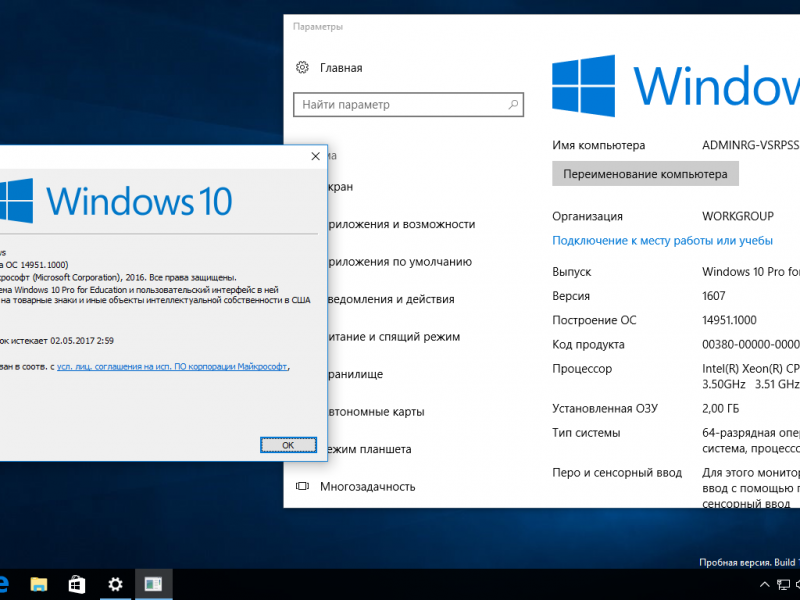The image size is (800, 600).
Task: Click the Код продукта label
Action: pos(588,344)
